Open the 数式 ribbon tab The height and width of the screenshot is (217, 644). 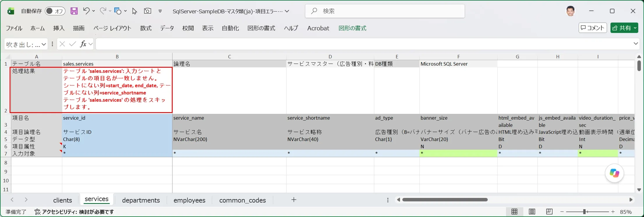[x=146, y=28]
